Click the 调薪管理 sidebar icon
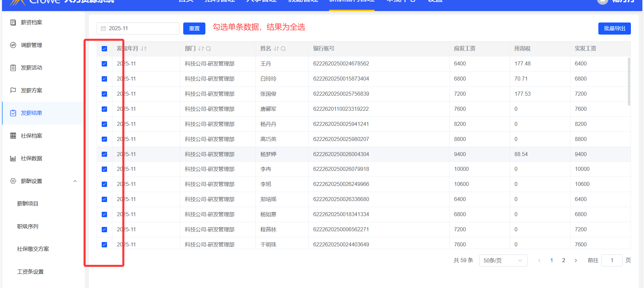Viewport: 644px width, 288px height. 13,45
